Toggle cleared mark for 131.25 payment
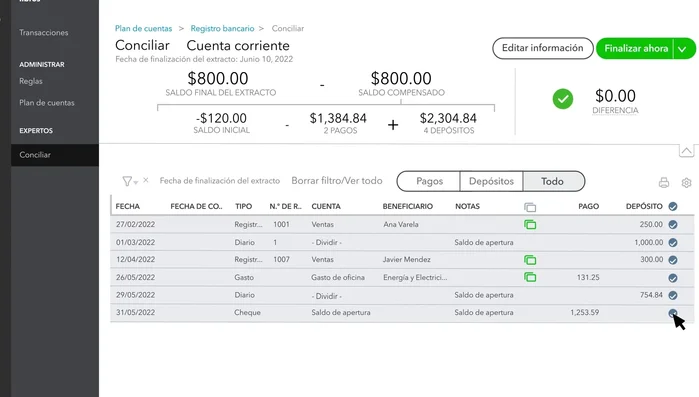The height and width of the screenshot is (397, 699). [673, 278]
